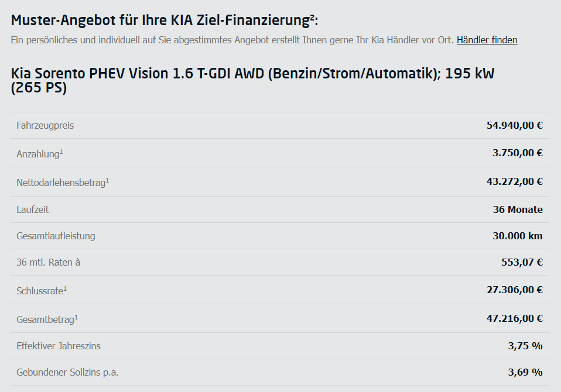Viewport: 561px width, 392px height.
Task: Click the Nettodarlehensbetrag label
Action: pyautogui.click(x=63, y=182)
